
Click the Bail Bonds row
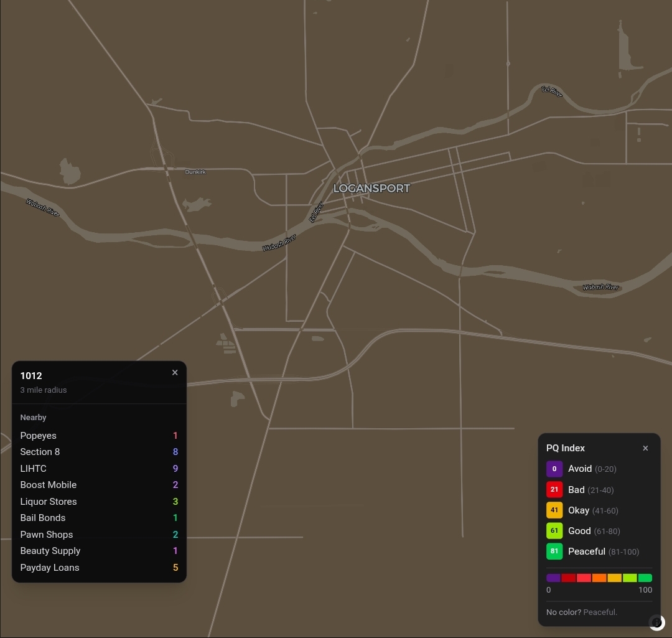[99, 518]
